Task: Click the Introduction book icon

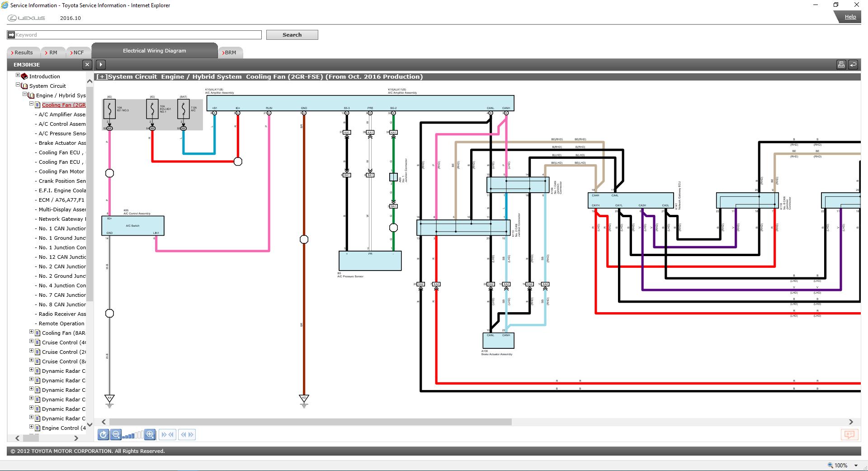Action: click(24, 76)
